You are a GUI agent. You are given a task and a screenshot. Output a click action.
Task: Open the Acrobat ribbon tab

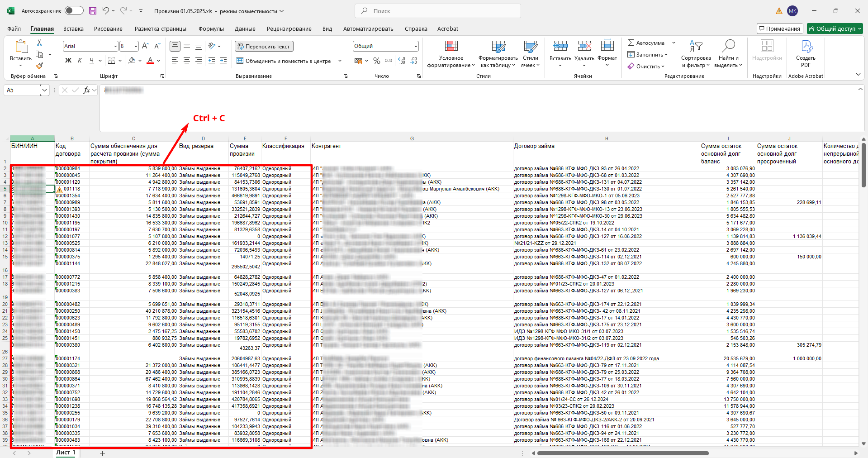tap(448, 29)
